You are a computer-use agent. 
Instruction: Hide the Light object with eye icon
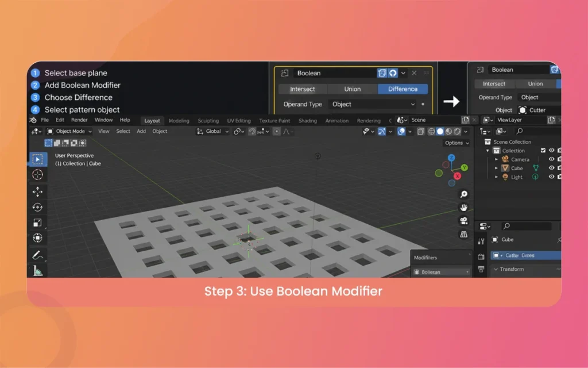coord(551,177)
